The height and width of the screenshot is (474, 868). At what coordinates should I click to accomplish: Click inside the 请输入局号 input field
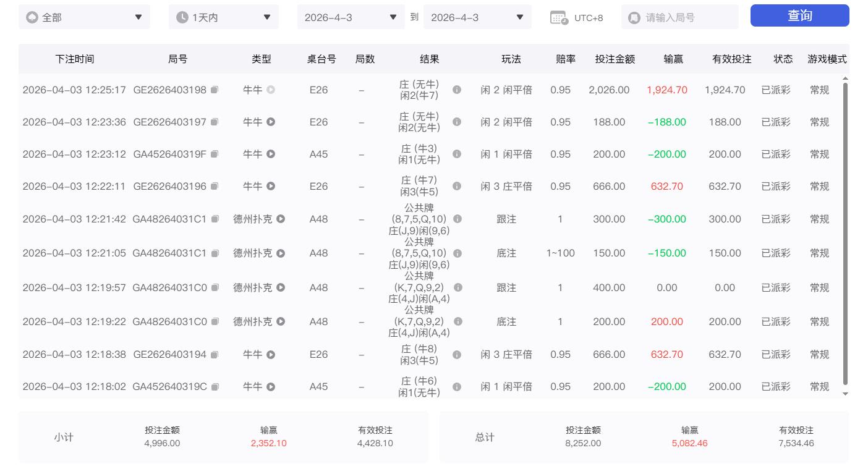[680, 17]
